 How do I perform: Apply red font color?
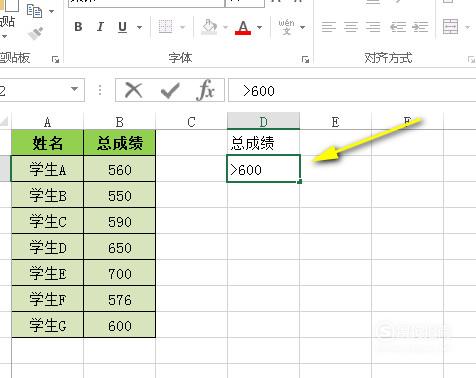point(243,27)
